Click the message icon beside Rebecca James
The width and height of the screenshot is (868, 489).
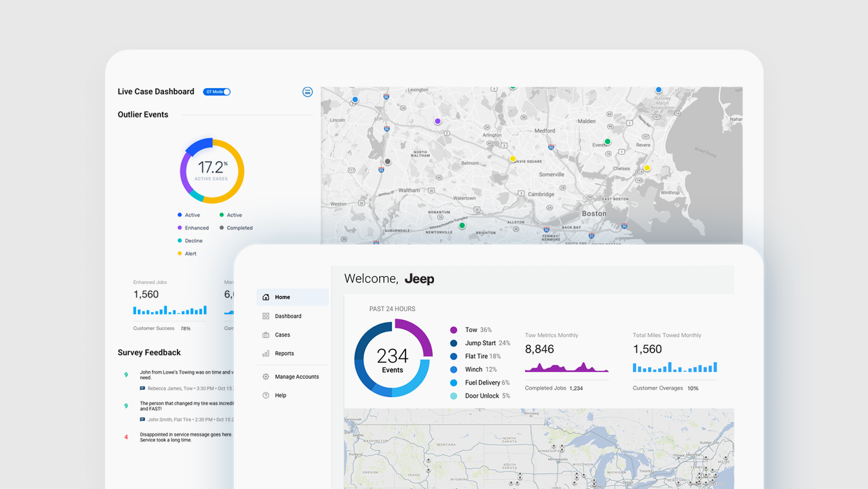tap(142, 388)
